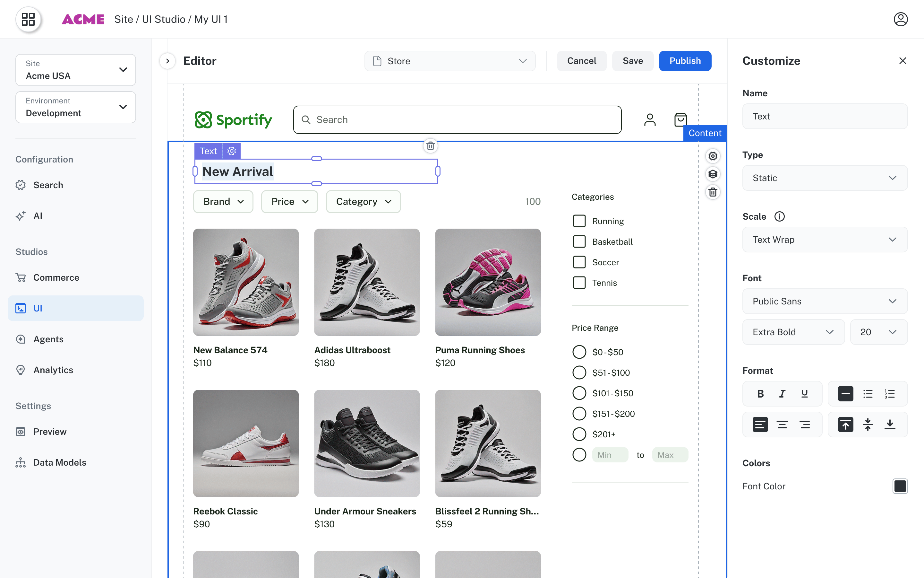Select the custom Min to Max radio
The height and width of the screenshot is (578, 924).
click(x=579, y=455)
